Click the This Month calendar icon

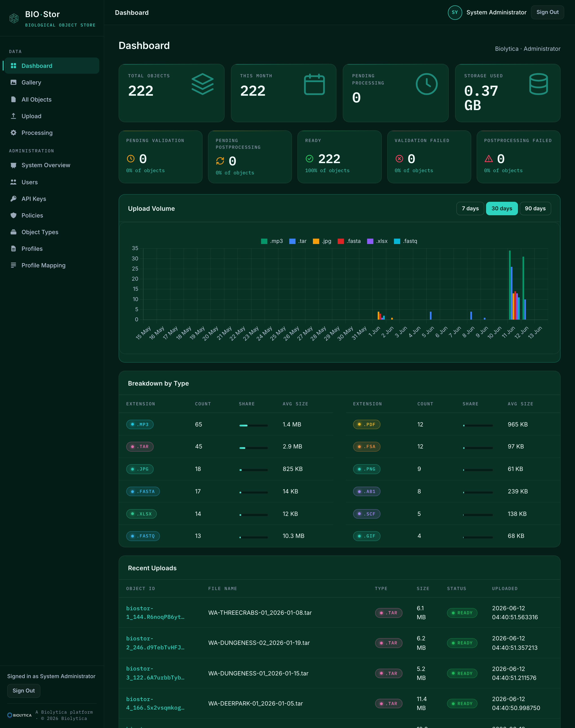[314, 84]
